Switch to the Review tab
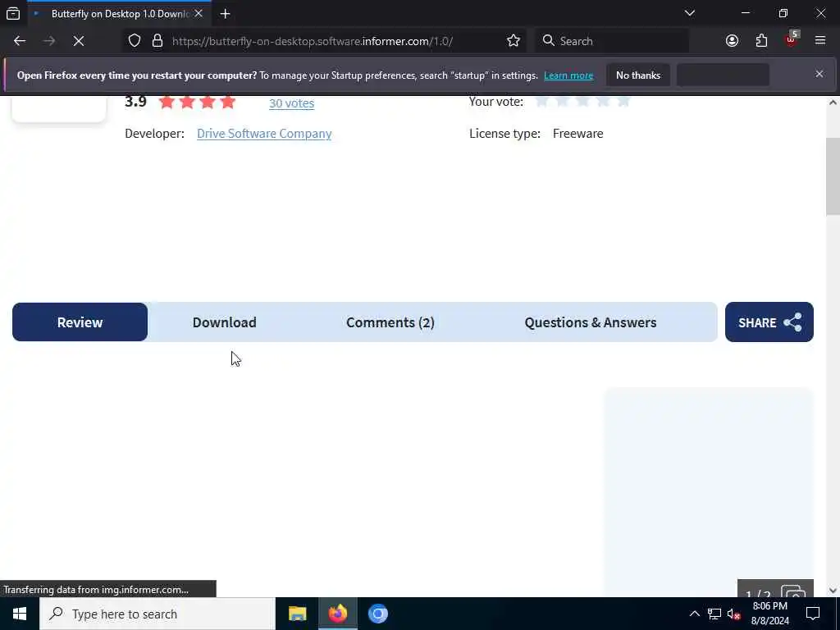The height and width of the screenshot is (630, 840). 80,322
